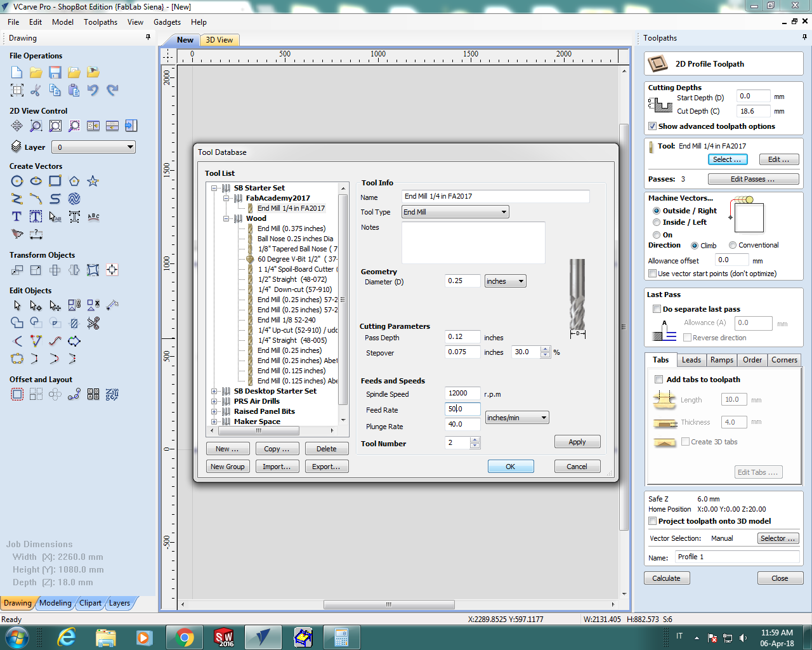Screen dimensions: 812x650
Task: Click the Create New File icon
Action: point(17,72)
